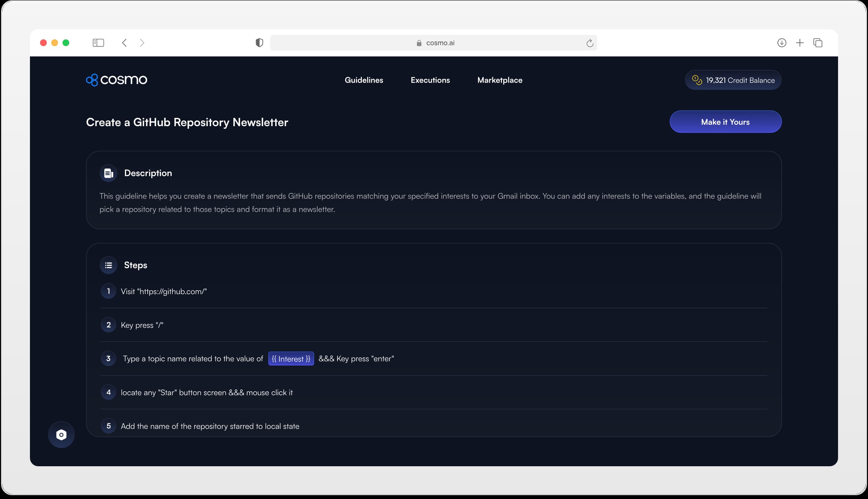The image size is (868, 499).
Task: Select step 5 Add the name of repository
Action: point(210,426)
